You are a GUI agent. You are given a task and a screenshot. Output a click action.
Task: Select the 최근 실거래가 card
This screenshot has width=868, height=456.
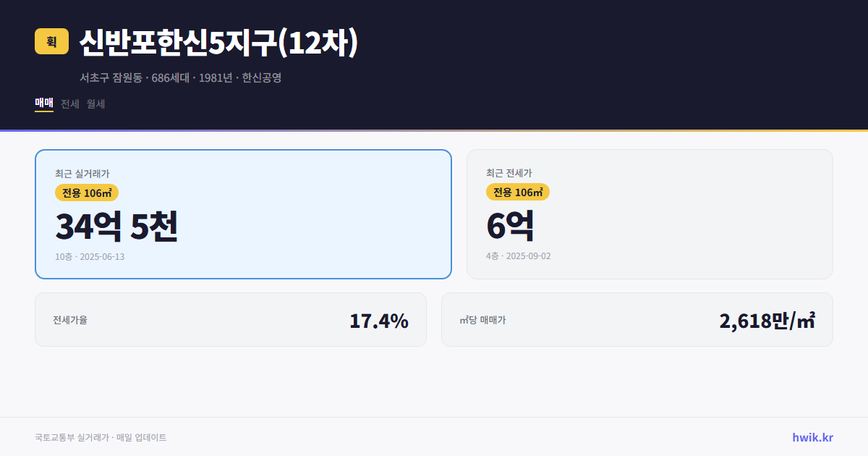pyautogui.click(x=242, y=214)
